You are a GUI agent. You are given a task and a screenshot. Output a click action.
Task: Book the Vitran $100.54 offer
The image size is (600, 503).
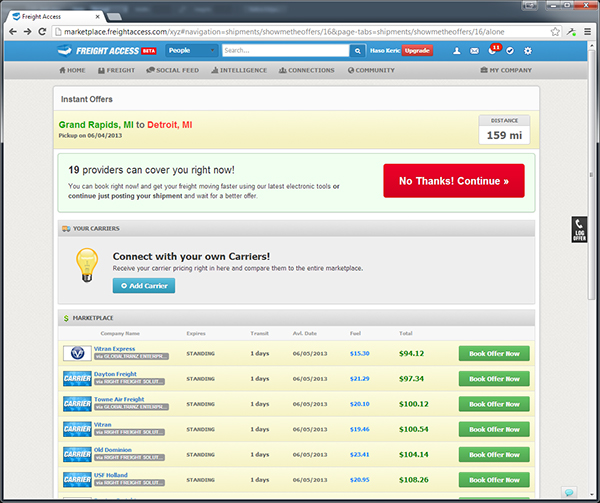pos(494,429)
